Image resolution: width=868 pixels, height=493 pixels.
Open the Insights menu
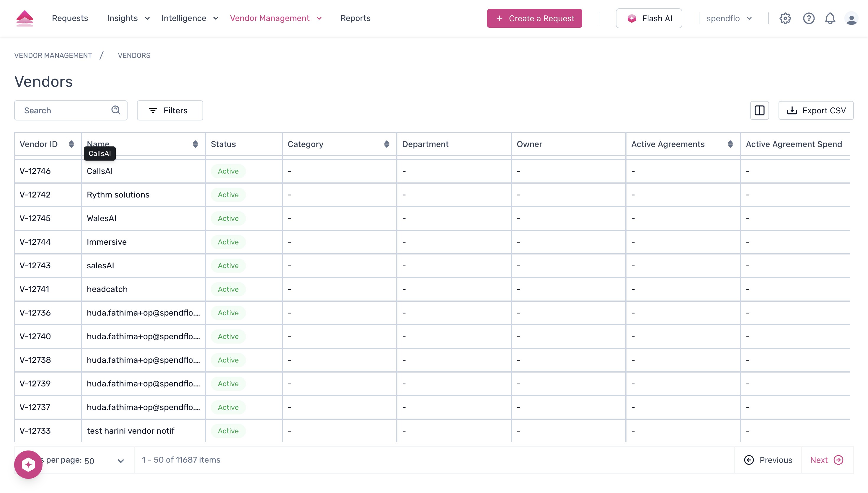tap(122, 18)
